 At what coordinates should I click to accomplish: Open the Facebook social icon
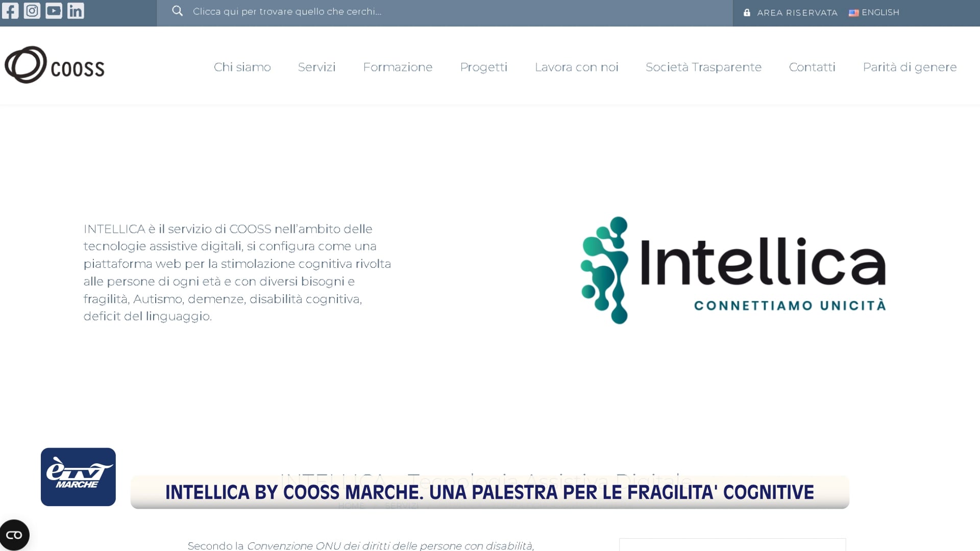(10, 11)
